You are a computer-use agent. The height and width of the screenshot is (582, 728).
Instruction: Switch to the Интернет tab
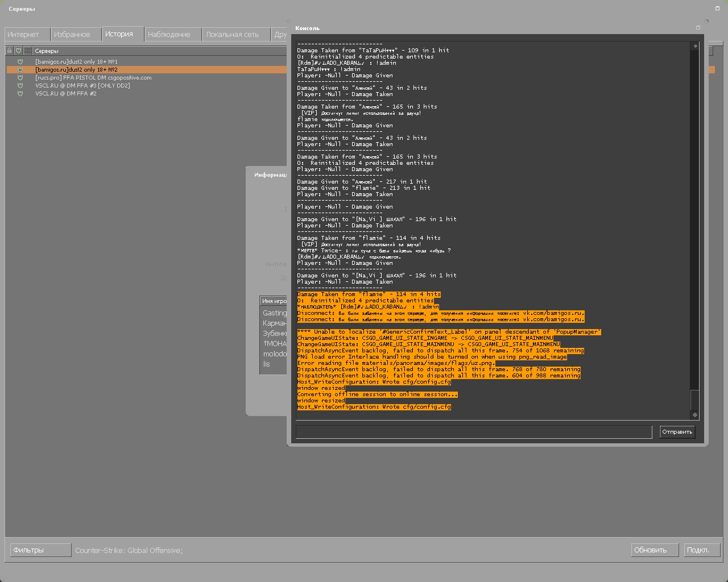pyautogui.click(x=23, y=35)
